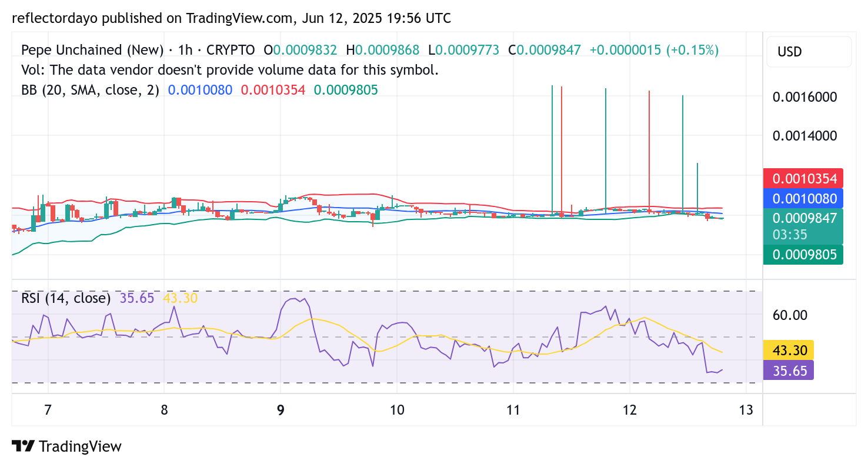Click the RSI MA value 43.30 in legend

coord(181,298)
